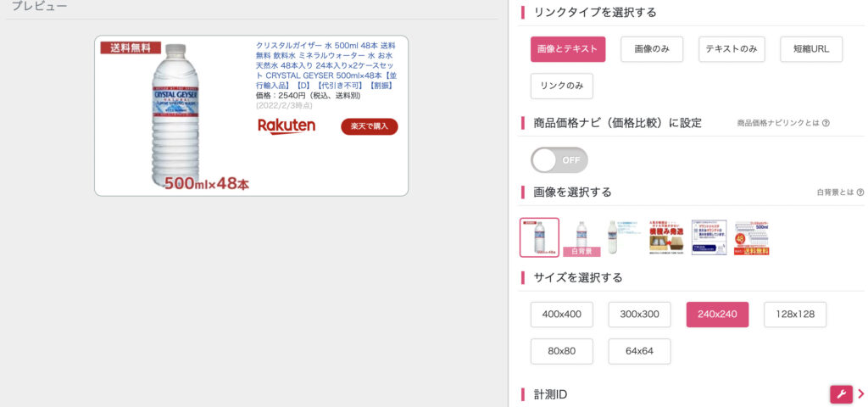Pick the 64x64 image size

[639, 351]
